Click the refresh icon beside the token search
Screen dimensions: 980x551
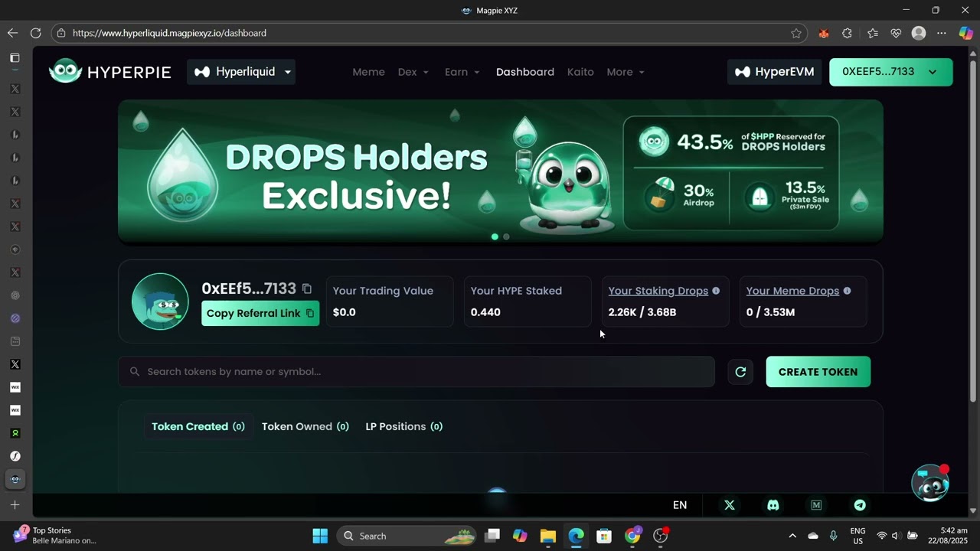pyautogui.click(x=740, y=372)
